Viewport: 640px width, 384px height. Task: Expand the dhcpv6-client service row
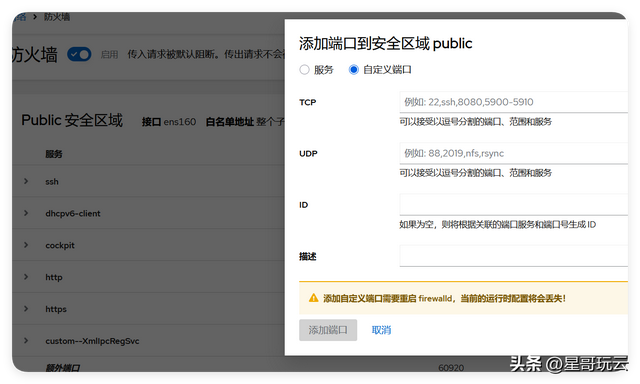(26, 213)
